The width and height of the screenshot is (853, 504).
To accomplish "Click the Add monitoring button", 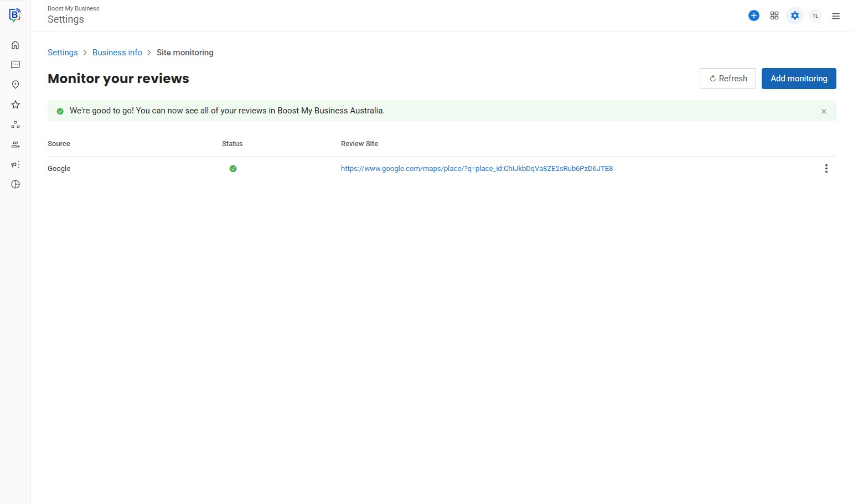I will click(798, 79).
